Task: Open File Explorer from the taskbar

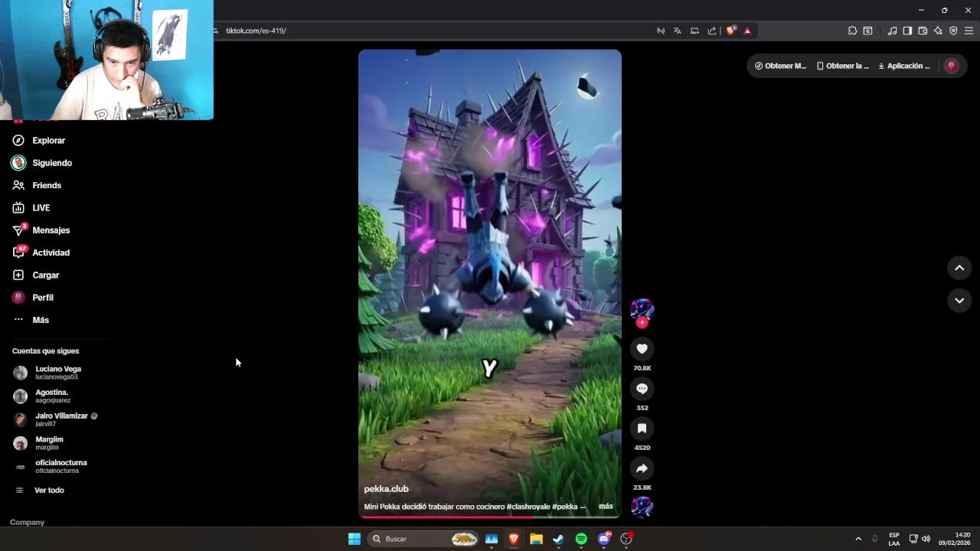Action: [536, 539]
